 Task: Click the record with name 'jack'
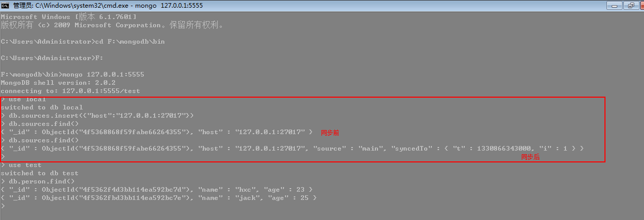point(159,198)
